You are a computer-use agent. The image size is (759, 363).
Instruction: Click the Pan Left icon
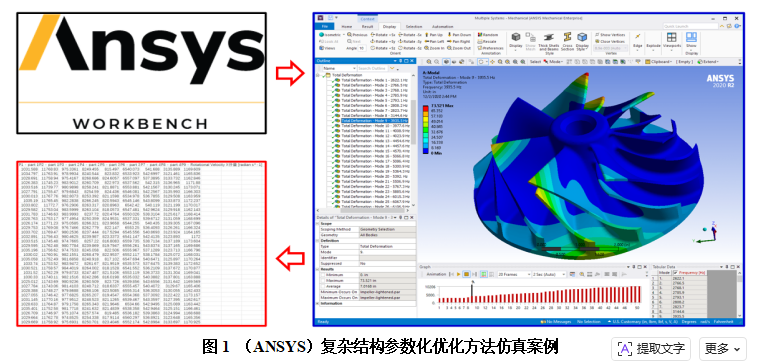click(426, 42)
